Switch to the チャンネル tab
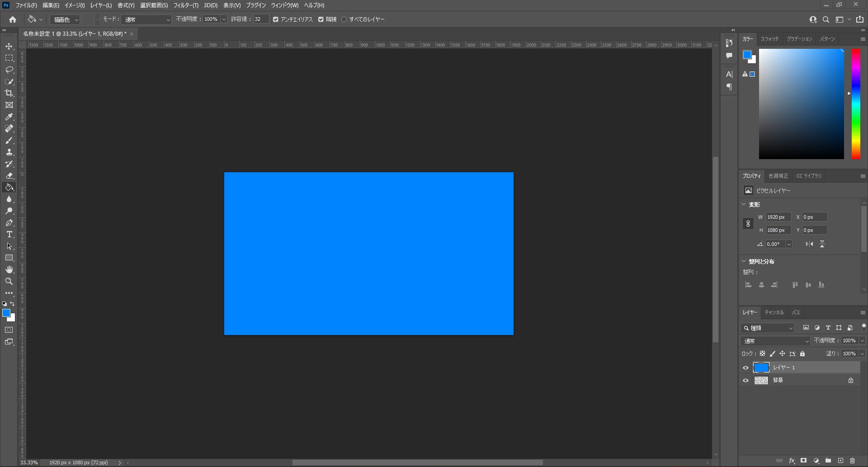This screenshot has width=868, height=467. click(774, 312)
